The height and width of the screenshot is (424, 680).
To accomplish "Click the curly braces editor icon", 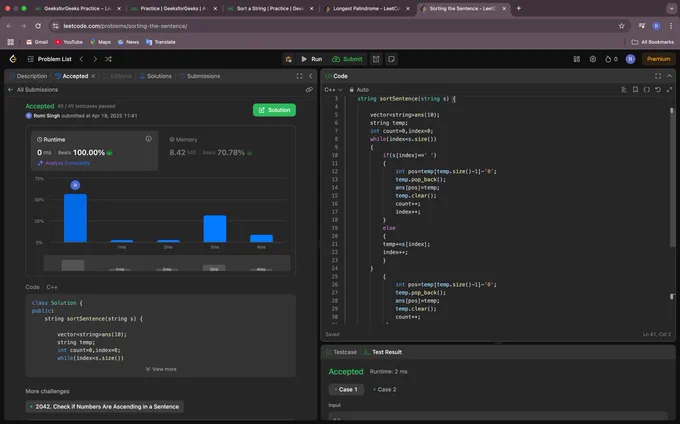I will 647,90.
